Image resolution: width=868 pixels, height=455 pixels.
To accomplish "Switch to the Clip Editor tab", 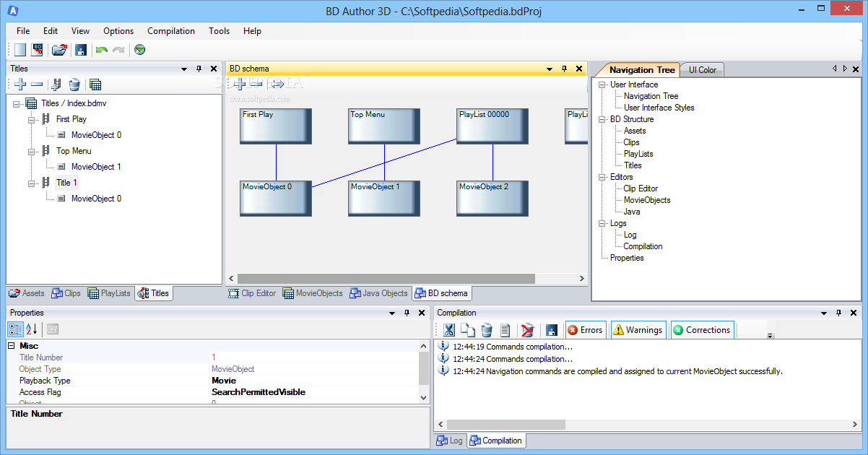I will pyautogui.click(x=252, y=293).
